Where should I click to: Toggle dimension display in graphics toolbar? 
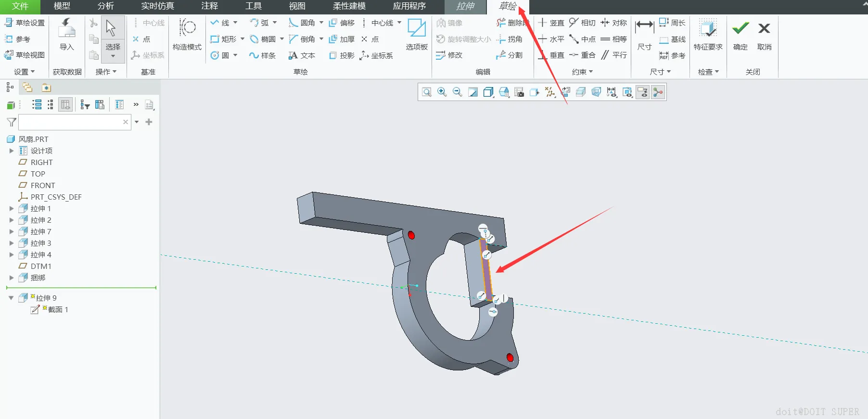(612, 92)
